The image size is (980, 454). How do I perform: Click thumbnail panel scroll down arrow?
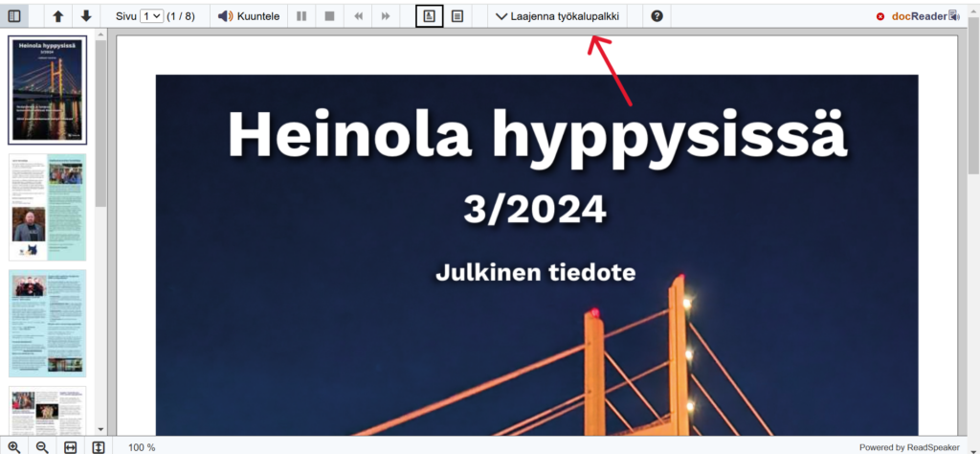[100, 430]
